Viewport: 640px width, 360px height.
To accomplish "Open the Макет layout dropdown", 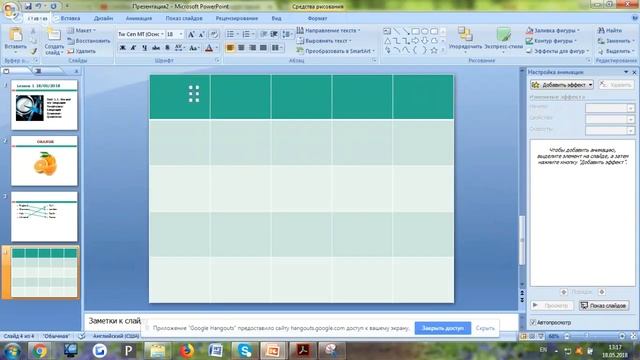I will [82, 31].
